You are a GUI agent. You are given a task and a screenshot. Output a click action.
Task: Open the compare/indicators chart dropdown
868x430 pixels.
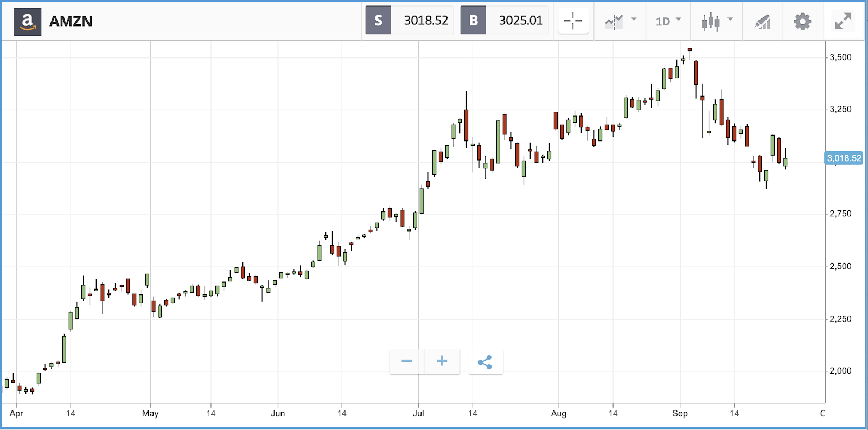[x=620, y=21]
